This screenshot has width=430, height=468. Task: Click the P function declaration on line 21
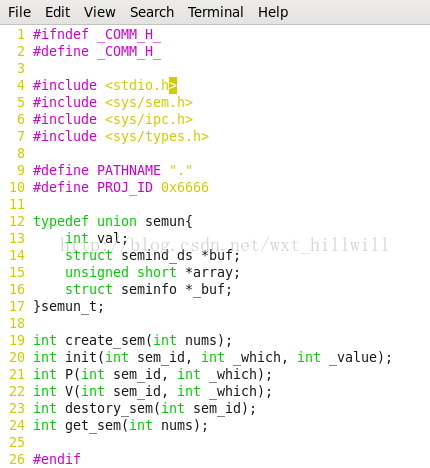(152, 374)
